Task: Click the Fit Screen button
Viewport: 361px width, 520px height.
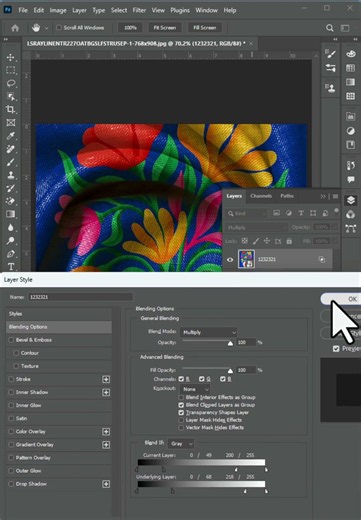Action: pyautogui.click(x=165, y=28)
